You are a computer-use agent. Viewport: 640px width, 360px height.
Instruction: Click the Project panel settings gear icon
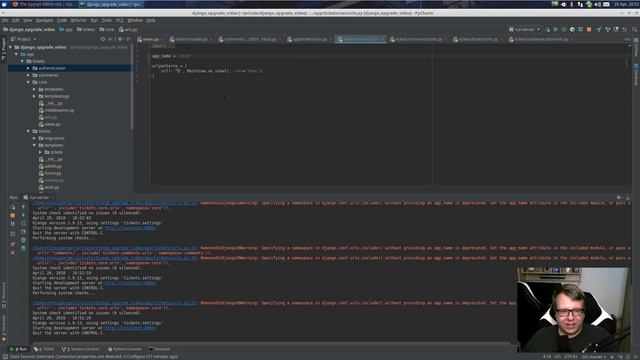pyautogui.click(x=120, y=39)
